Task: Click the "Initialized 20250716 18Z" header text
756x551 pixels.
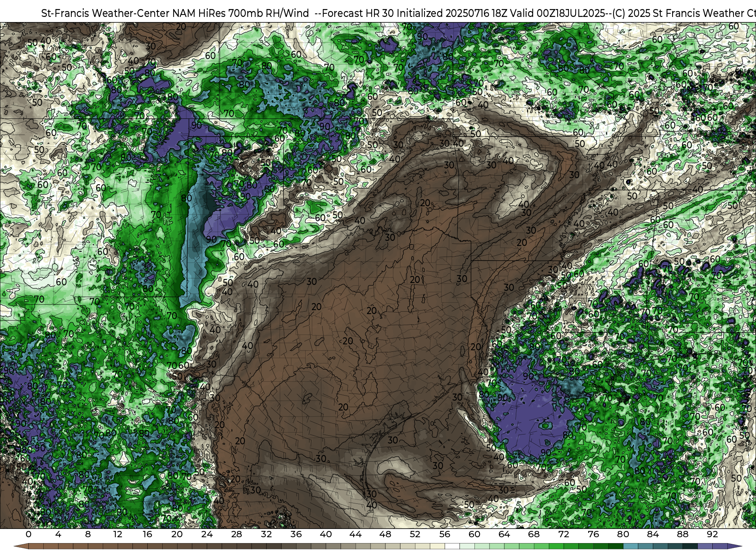Action: pyautogui.click(x=452, y=13)
